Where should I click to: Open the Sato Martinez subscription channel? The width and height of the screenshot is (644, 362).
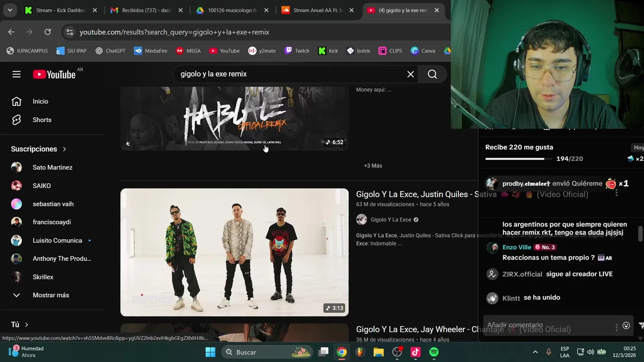(52, 167)
